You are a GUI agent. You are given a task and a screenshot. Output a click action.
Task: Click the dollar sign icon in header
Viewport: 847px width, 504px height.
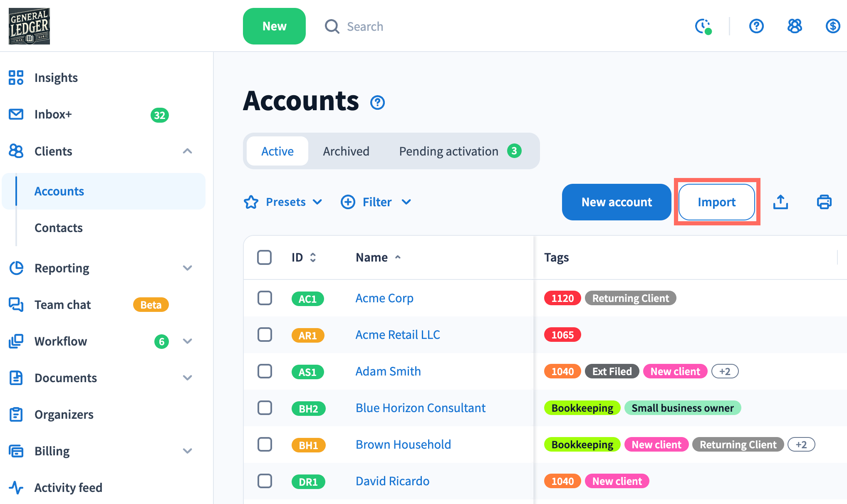832,27
